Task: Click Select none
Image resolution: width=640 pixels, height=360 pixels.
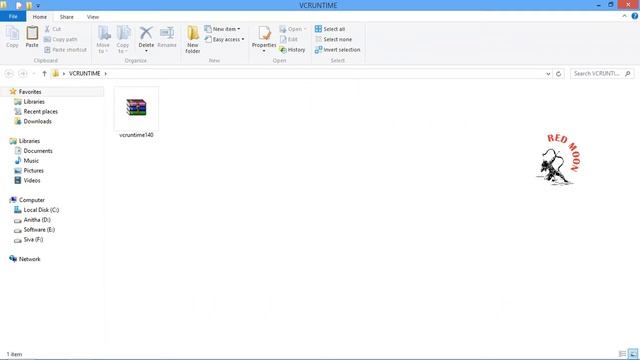Action: click(x=333, y=39)
